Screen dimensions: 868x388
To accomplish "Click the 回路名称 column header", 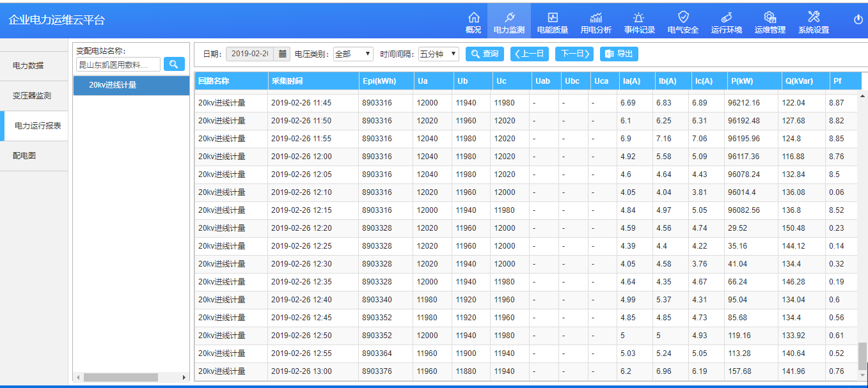I will click(x=232, y=81).
